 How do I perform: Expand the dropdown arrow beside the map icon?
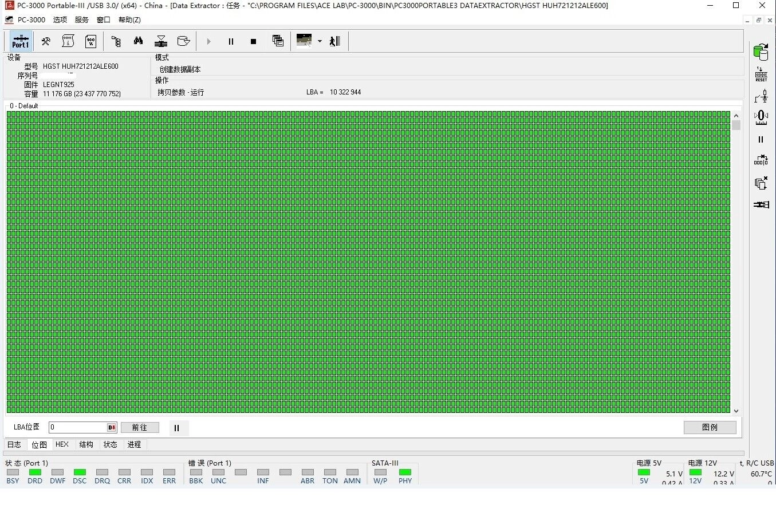tap(320, 41)
